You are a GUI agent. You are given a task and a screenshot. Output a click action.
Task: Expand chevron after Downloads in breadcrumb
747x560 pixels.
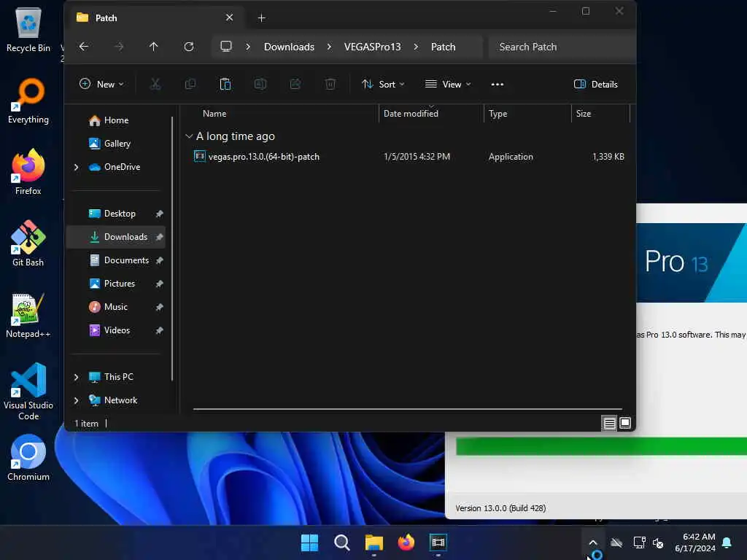click(329, 47)
